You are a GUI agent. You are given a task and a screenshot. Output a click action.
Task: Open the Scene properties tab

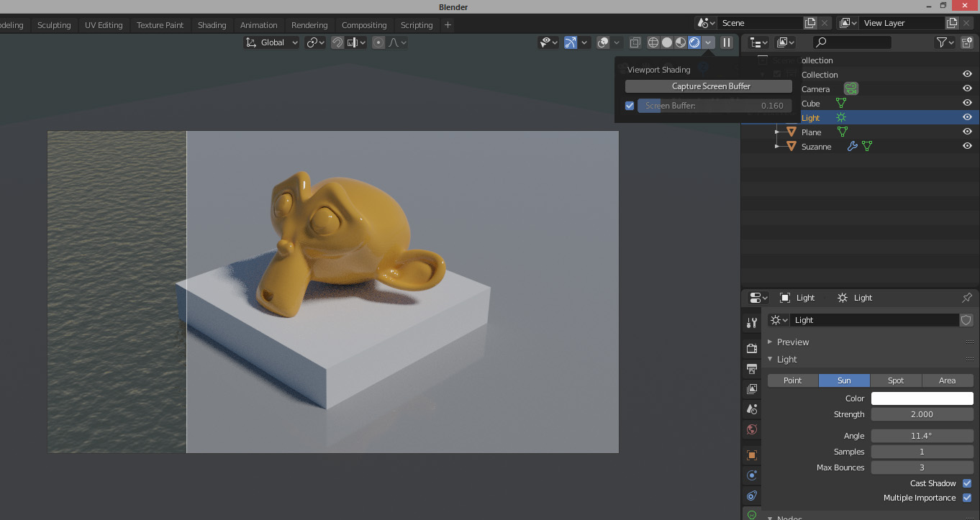[752, 409]
